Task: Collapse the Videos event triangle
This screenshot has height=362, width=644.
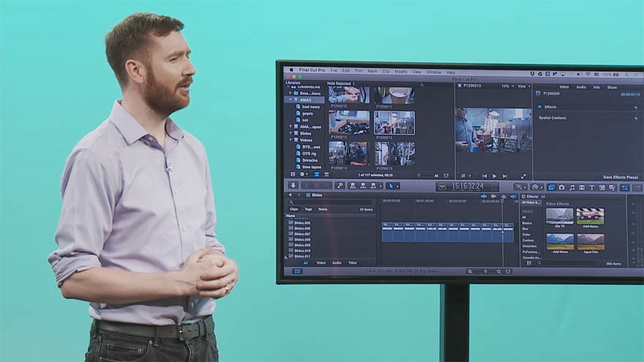Action: pyautogui.click(x=291, y=140)
